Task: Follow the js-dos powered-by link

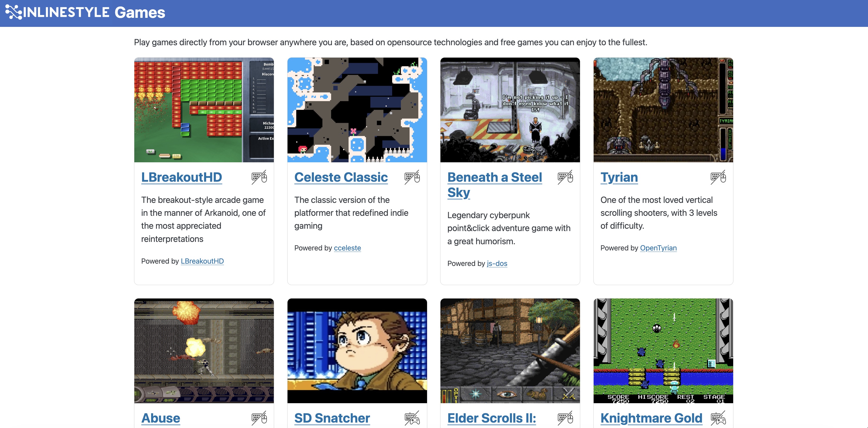Action: (x=497, y=264)
